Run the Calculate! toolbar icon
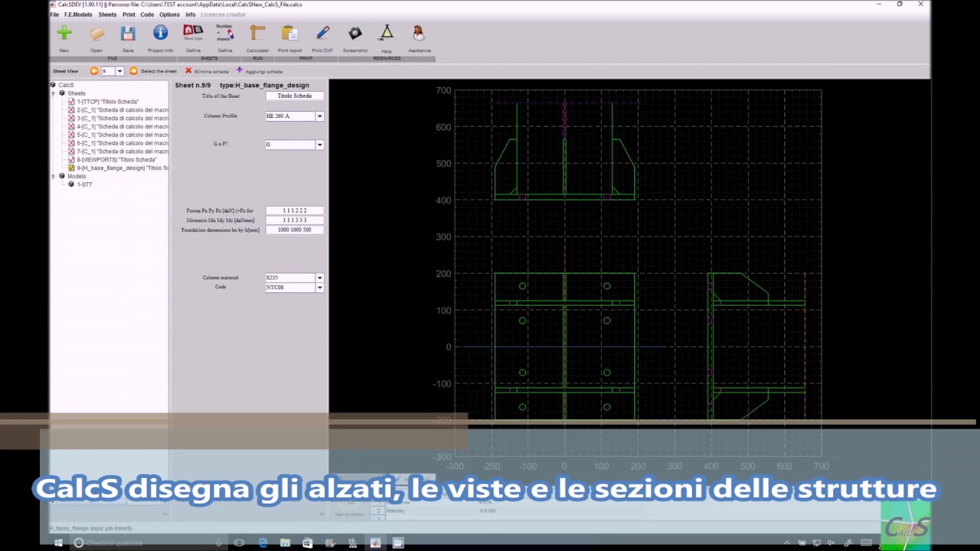 [257, 33]
